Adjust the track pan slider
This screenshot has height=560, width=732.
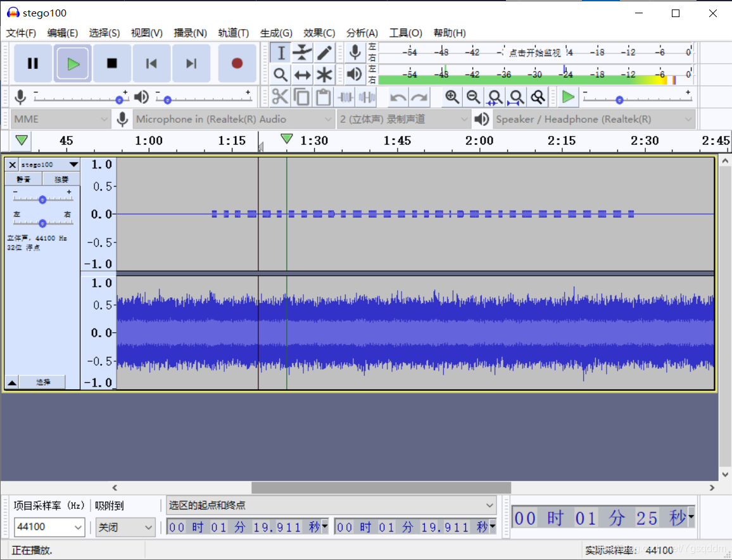[42, 223]
